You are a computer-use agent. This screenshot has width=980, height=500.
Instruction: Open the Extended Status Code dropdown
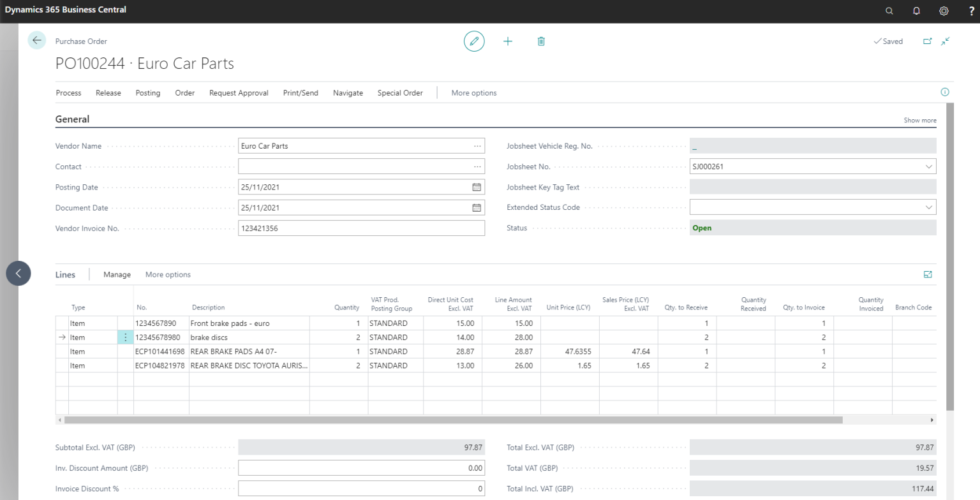coord(929,207)
